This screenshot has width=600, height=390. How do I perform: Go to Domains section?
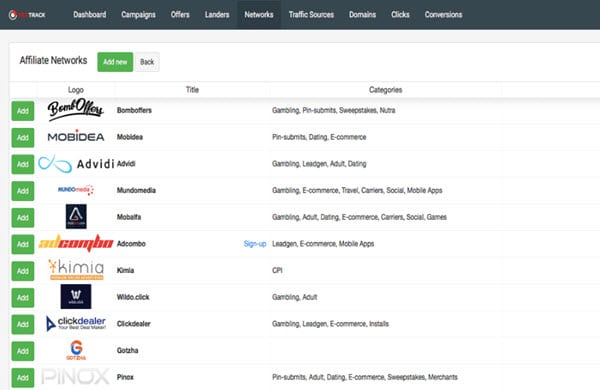[362, 15]
